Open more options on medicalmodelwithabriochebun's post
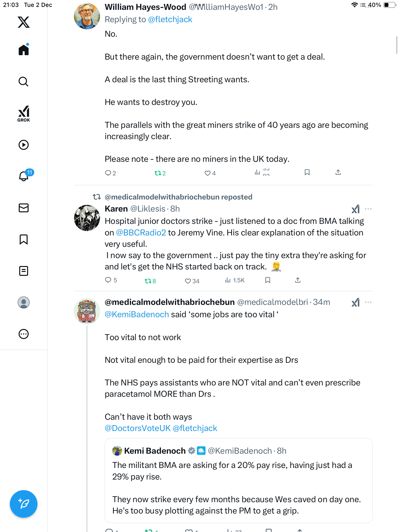 tap(368, 302)
